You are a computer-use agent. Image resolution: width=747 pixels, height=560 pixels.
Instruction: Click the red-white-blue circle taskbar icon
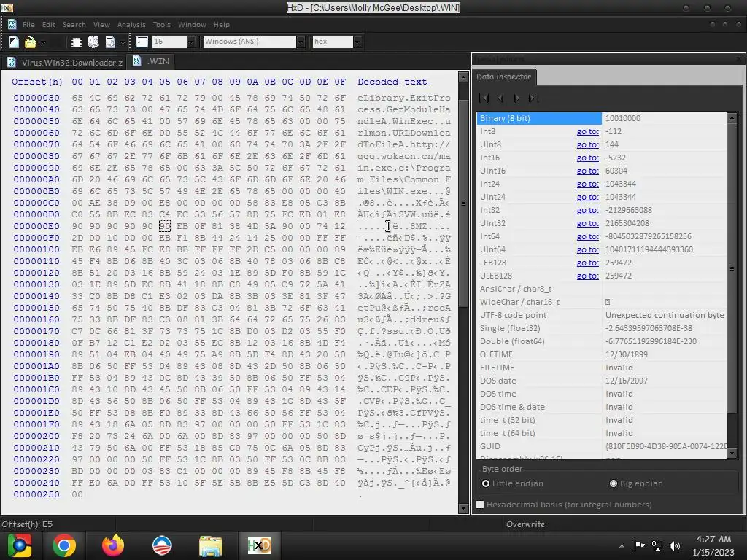point(161,545)
